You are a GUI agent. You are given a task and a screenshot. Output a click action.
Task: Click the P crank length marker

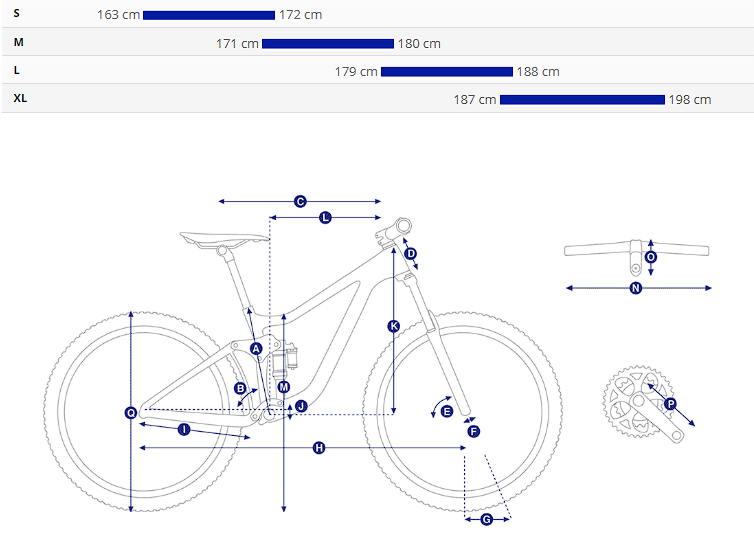tap(671, 404)
